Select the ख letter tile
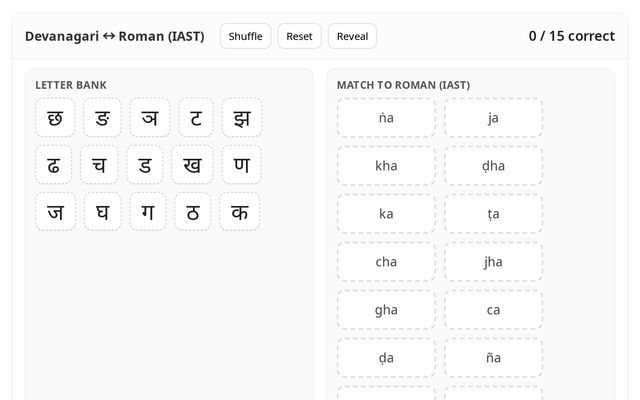 pyautogui.click(x=192, y=165)
